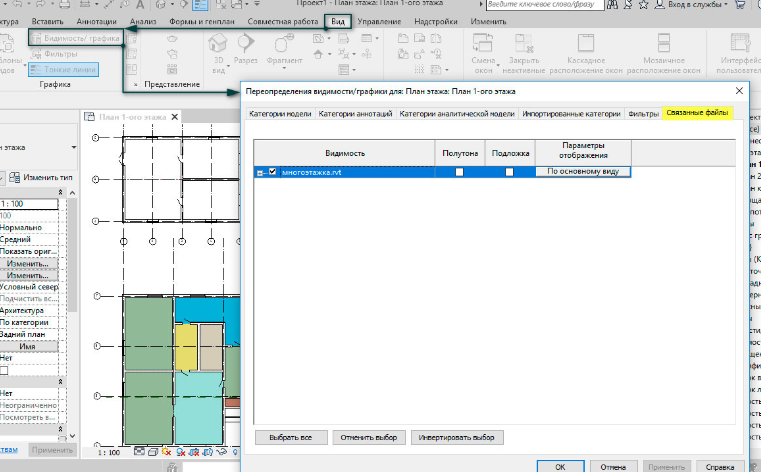Open the Категории модели tab
The width and height of the screenshot is (761, 472).
coord(280,114)
